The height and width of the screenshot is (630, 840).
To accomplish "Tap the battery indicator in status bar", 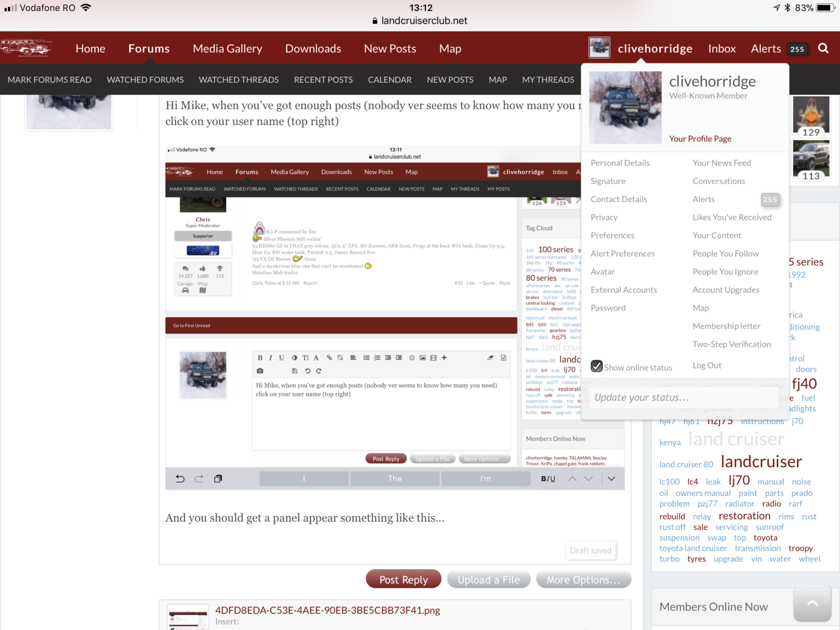I will coord(825,8).
